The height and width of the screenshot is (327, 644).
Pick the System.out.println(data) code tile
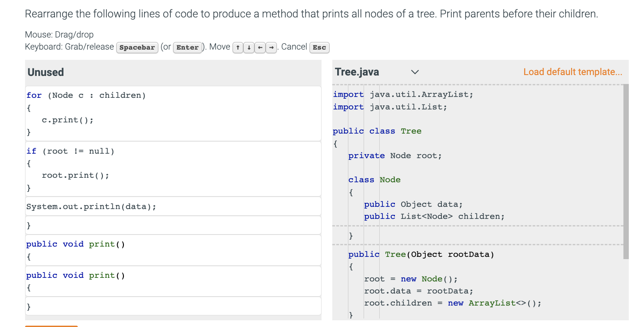pyautogui.click(x=173, y=206)
